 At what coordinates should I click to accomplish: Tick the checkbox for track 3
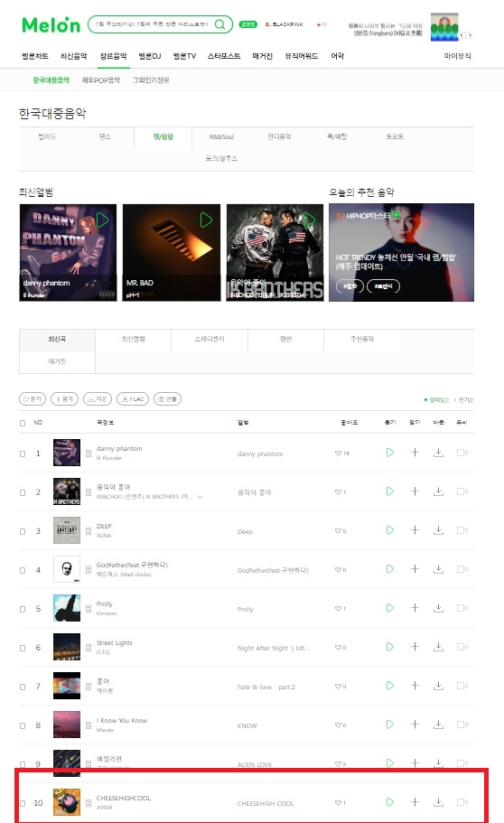tap(23, 531)
